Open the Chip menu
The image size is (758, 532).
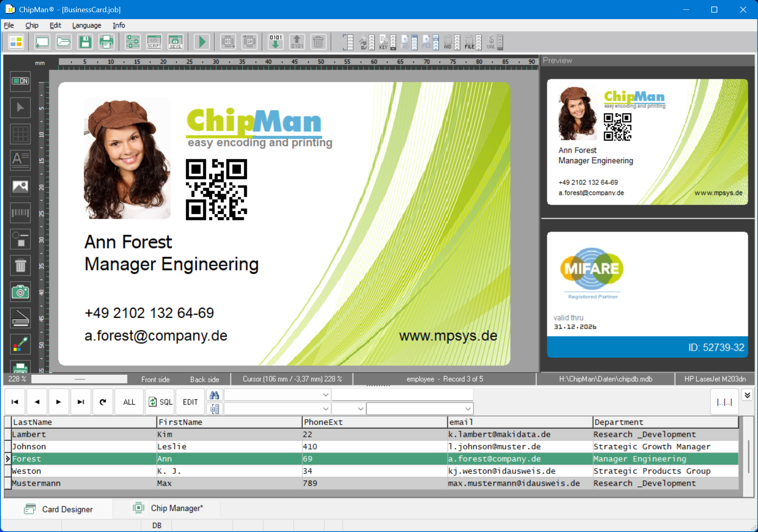(x=32, y=25)
